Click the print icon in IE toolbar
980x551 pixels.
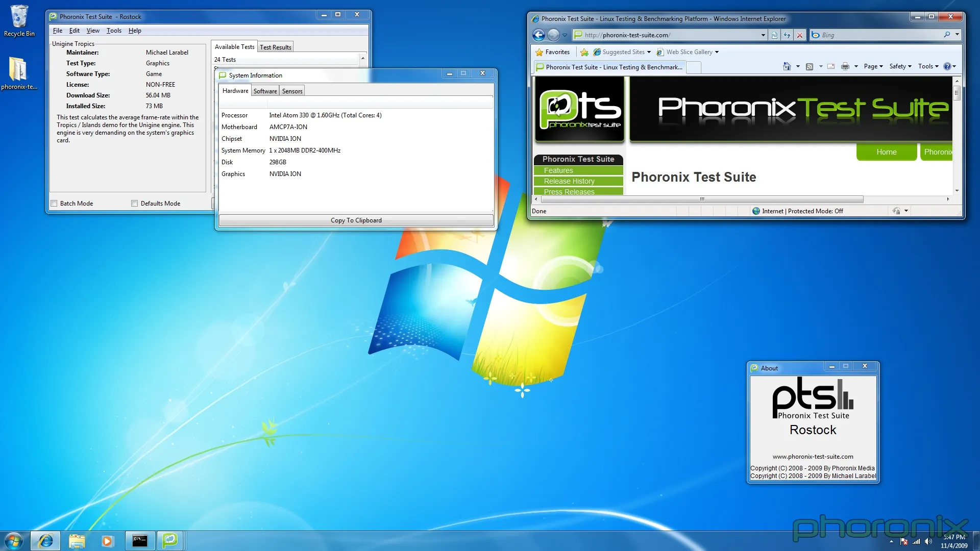click(845, 66)
